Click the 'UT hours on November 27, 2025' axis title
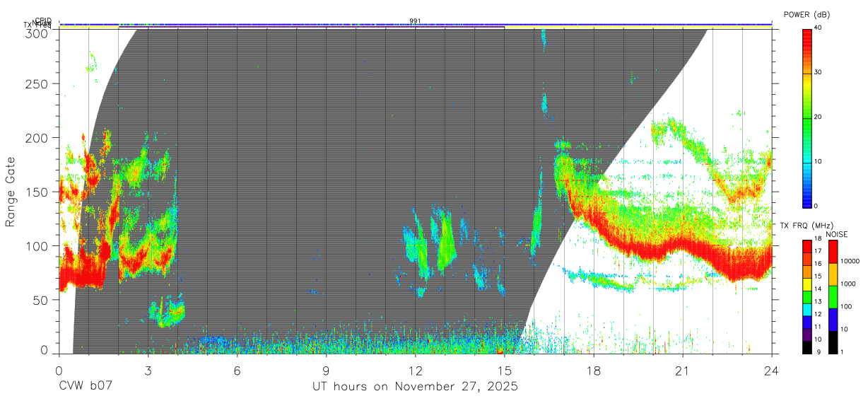 click(x=415, y=386)
